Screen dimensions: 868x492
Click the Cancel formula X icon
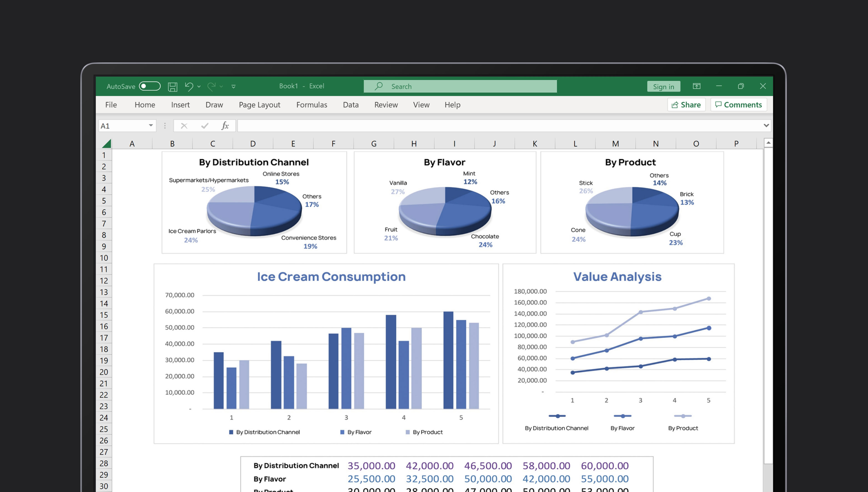[184, 126]
